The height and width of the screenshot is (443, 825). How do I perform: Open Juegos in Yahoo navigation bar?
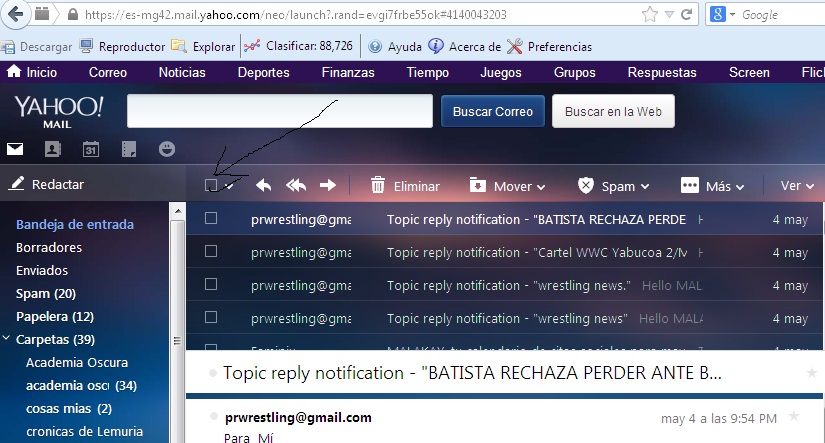(x=501, y=73)
